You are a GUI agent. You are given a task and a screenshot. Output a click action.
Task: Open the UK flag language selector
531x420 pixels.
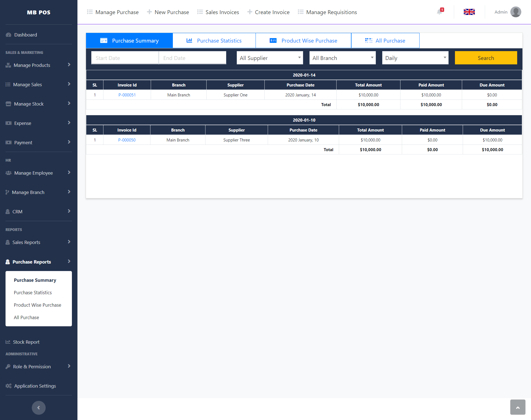[x=469, y=12]
